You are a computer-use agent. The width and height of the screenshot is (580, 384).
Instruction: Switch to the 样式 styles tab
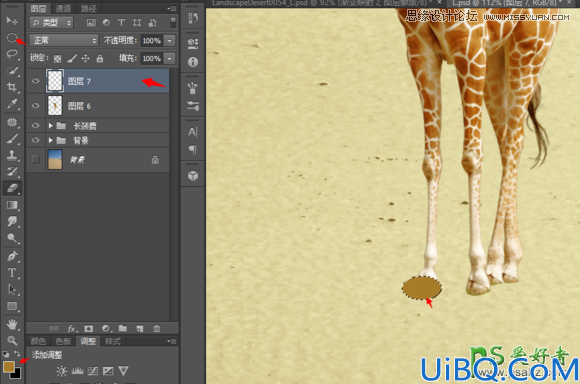[113, 341]
